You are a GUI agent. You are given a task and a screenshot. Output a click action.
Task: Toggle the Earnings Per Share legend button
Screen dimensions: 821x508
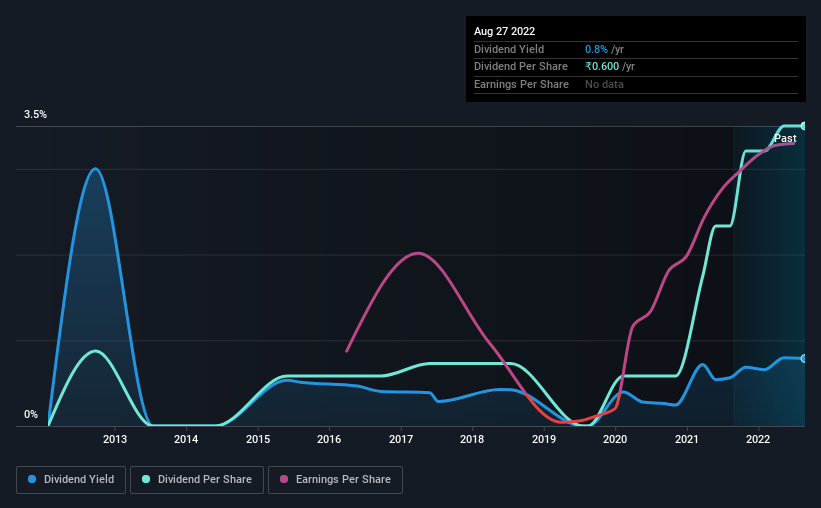[x=335, y=480]
